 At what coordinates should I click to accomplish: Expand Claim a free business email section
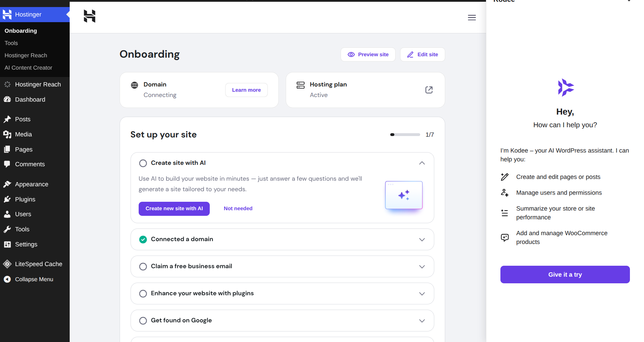[422, 266]
